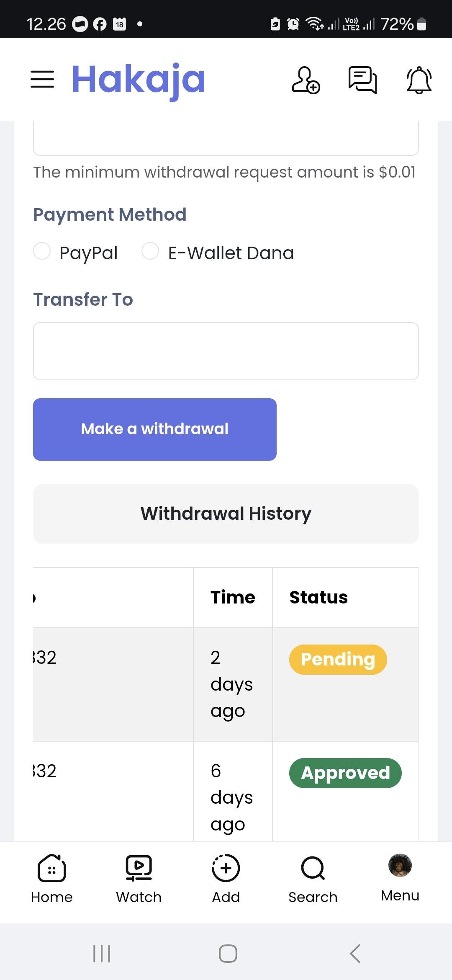
Task: Open the hamburger menu
Action: (x=42, y=79)
